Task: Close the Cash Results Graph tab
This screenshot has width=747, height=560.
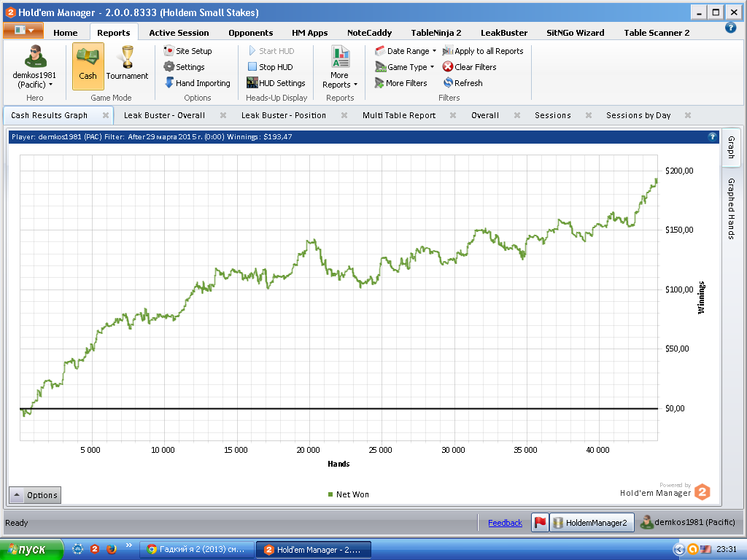Action: (x=106, y=115)
